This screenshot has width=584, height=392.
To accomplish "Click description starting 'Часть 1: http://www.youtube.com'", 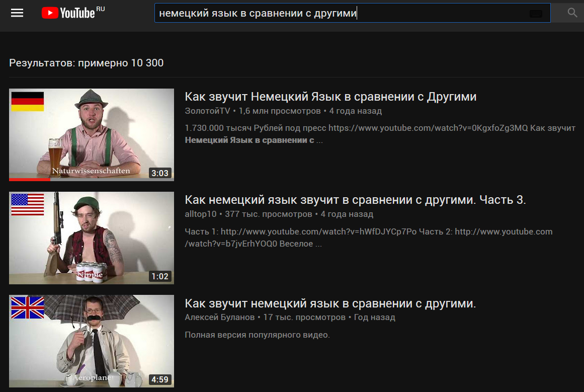I will (x=369, y=238).
